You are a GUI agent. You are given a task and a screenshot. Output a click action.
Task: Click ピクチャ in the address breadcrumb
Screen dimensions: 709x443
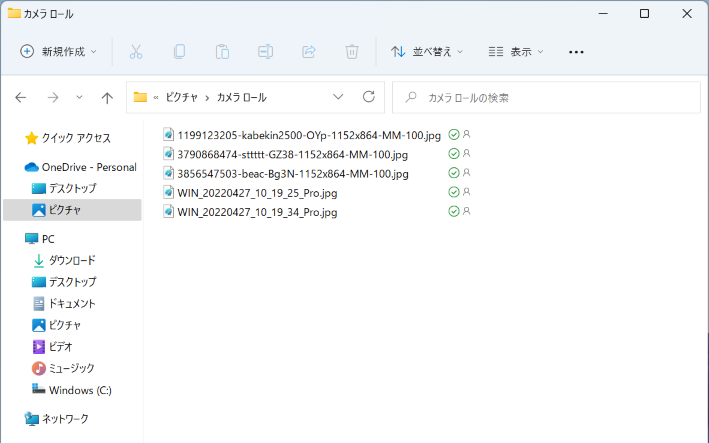pos(182,97)
